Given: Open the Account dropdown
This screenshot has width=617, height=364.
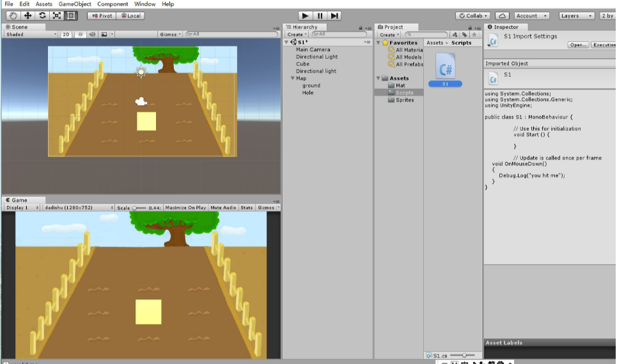Looking at the screenshot, I should point(531,16).
